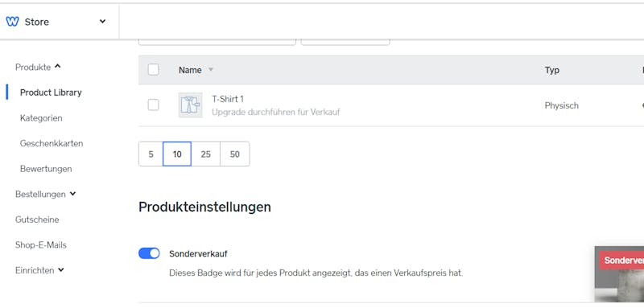Show 25 products per page
This screenshot has width=644, height=308.
[x=206, y=154]
